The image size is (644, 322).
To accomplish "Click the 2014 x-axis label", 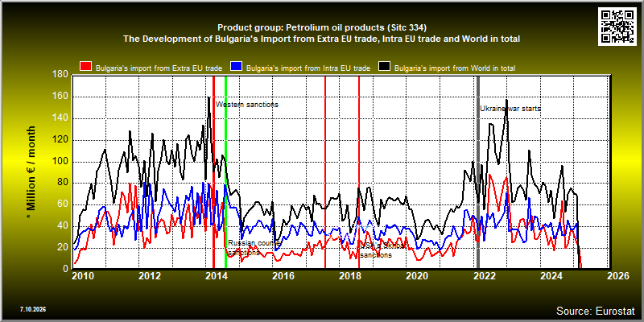I will [217, 276].
